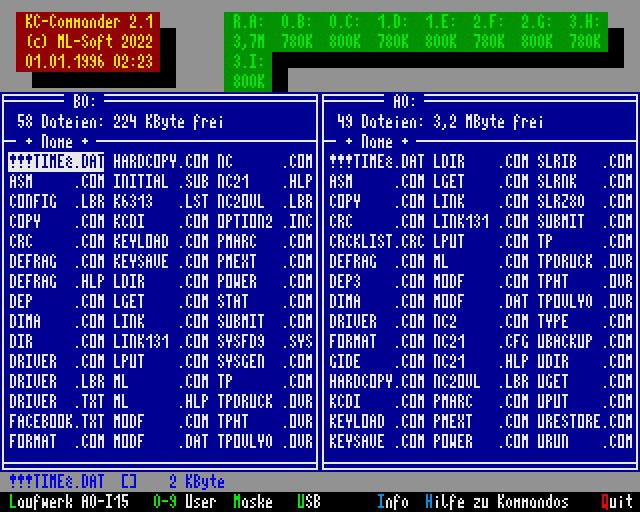Select the 0-9 User menu item
This screenshot has width=640, height=512.
tap(184, 502)
